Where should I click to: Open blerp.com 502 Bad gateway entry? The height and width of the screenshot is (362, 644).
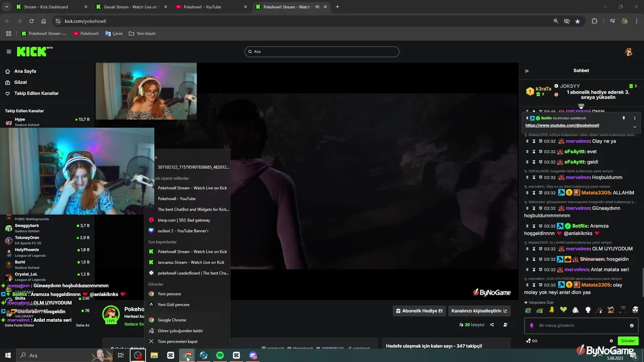coord(187,220)
